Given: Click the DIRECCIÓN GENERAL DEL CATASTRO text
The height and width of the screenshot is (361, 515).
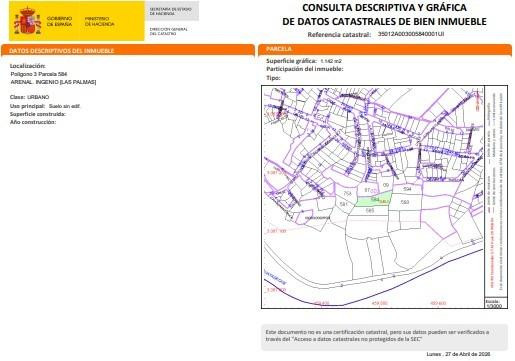Looking at the screenshot, I should tap(169, 31).
